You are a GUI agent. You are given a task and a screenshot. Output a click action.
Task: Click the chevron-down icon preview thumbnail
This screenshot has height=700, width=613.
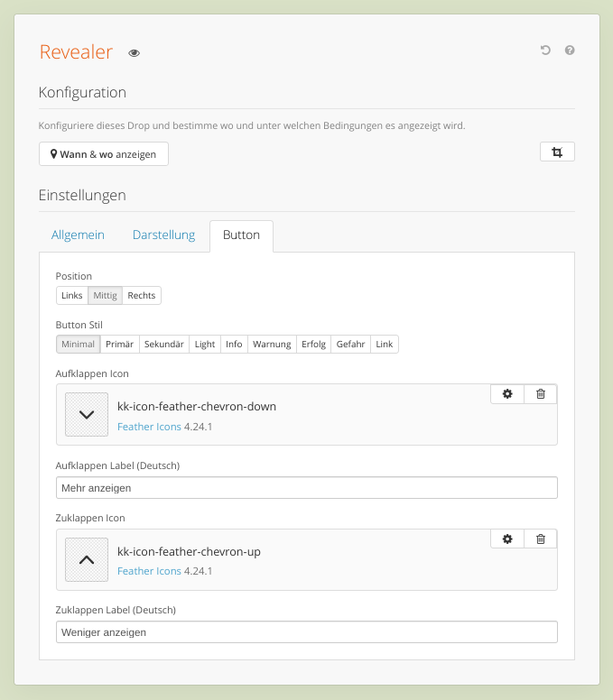87,414
